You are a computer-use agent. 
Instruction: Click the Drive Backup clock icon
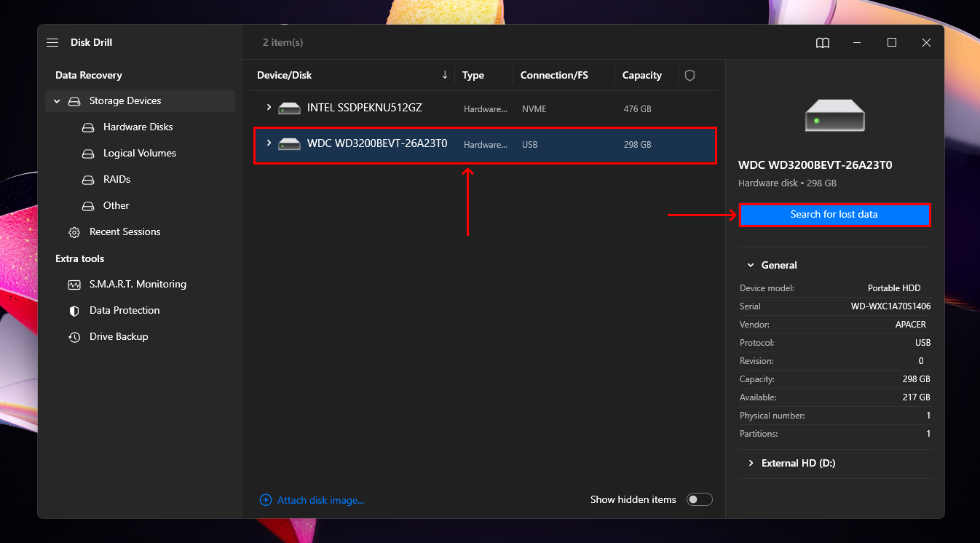74,337
